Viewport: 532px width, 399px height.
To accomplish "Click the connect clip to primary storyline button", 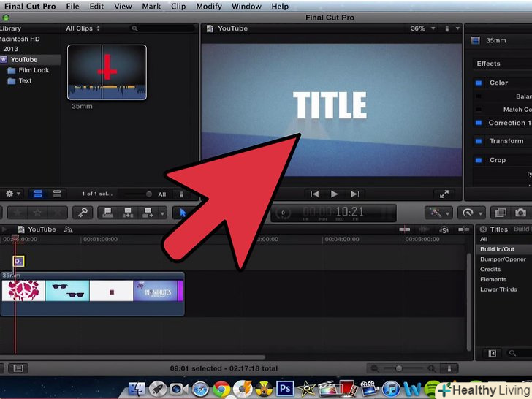I will click(108, 213).
